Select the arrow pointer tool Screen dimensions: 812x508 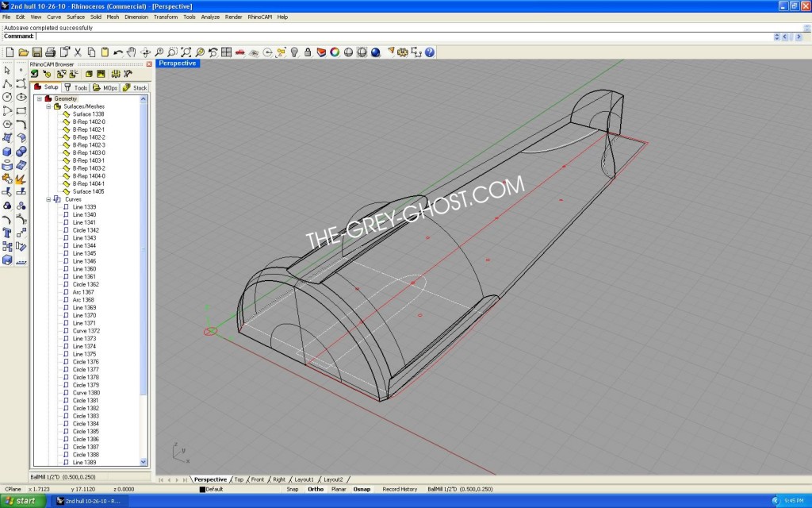[x=7, y=70]
